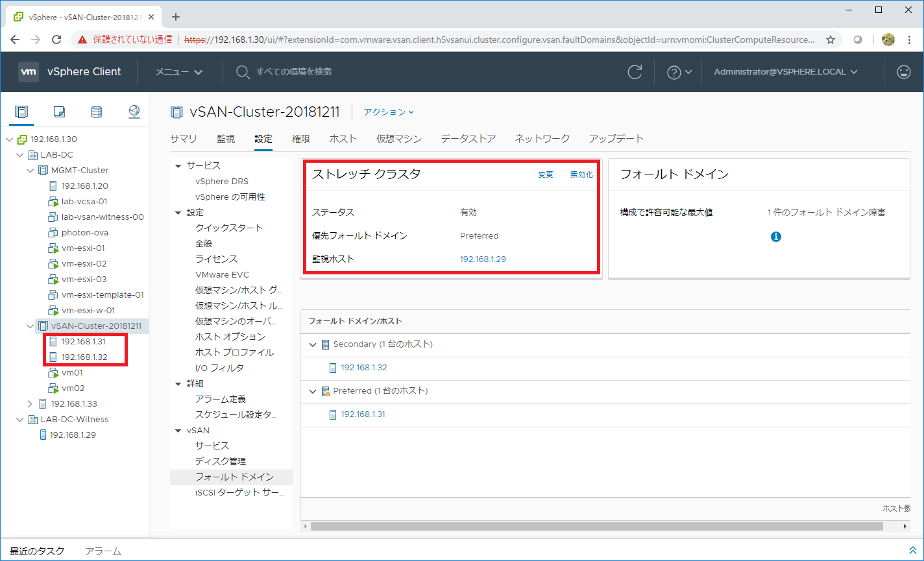Collapse the vSAN settings section
This screenshot has height=561, width=924.
pyautogui.click(x=178, y=431)
